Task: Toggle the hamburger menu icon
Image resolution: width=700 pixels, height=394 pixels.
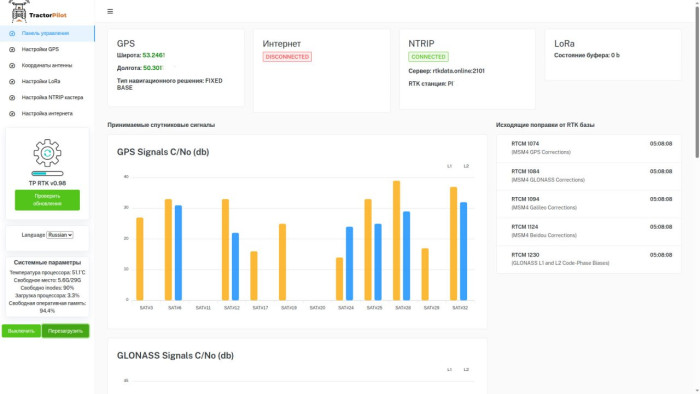Action: coord(110,12)
